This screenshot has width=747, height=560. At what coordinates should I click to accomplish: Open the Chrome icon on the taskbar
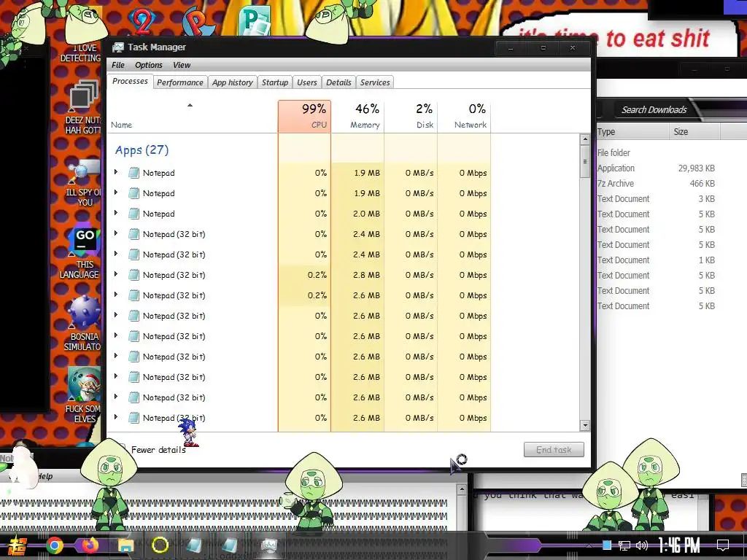[x=54, y=545]
